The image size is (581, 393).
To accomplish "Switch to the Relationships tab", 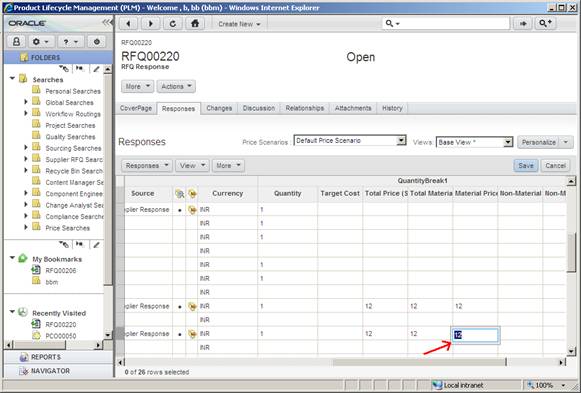I will click(305, 108).
